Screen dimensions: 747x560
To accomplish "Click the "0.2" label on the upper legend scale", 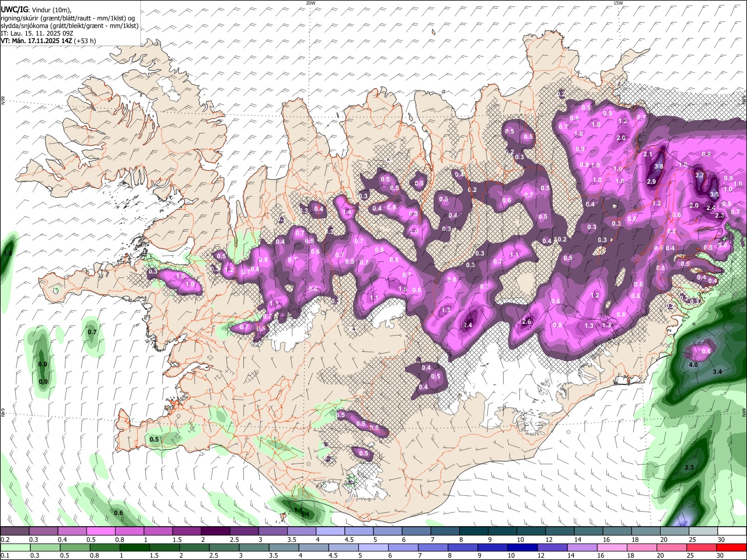I will point(5,540).
